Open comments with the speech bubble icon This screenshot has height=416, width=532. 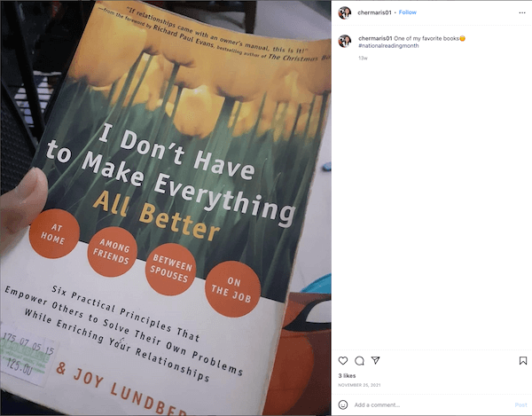pyautogui.click(x=359, y=360)
